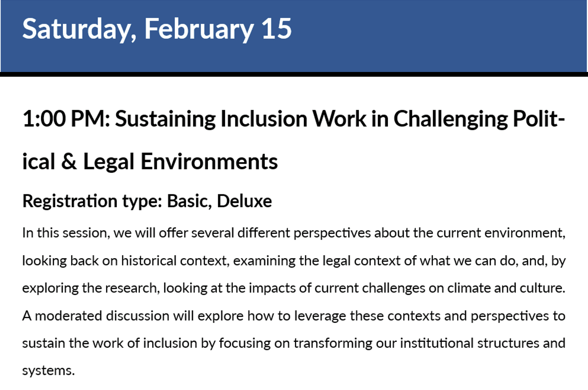The width and height of the screenshot is (588, 390).
Task: Click the black divider line under header
Action: coord(294,75)
